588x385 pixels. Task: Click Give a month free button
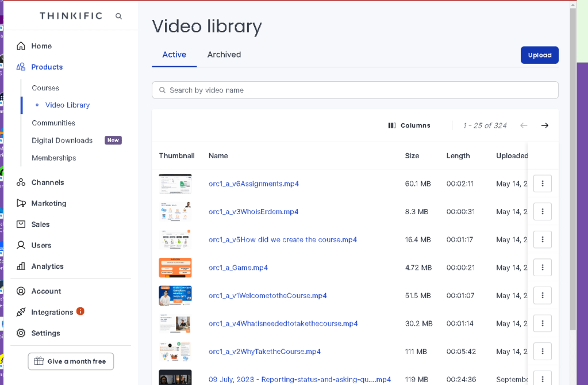point(71,361)
